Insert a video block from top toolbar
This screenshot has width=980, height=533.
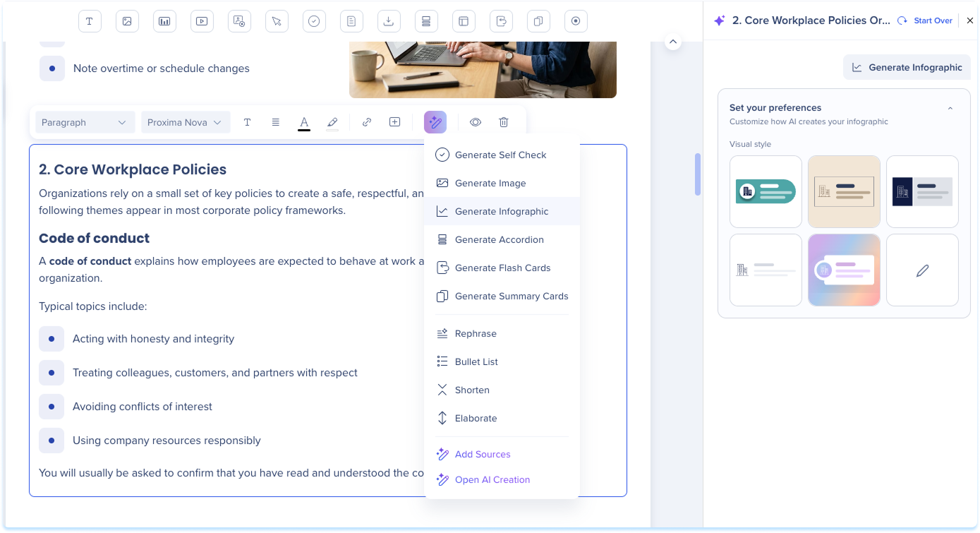(x=202, y=21)
